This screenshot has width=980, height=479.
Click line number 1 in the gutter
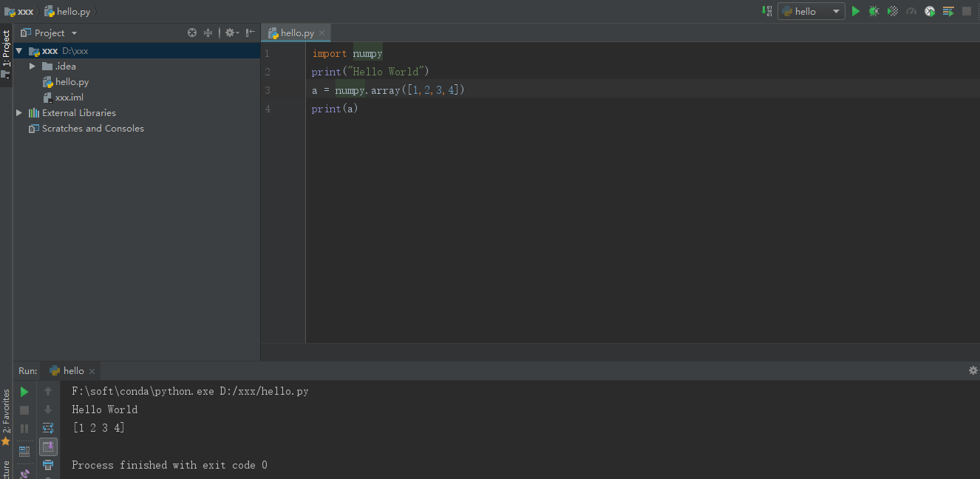[267, 53]
